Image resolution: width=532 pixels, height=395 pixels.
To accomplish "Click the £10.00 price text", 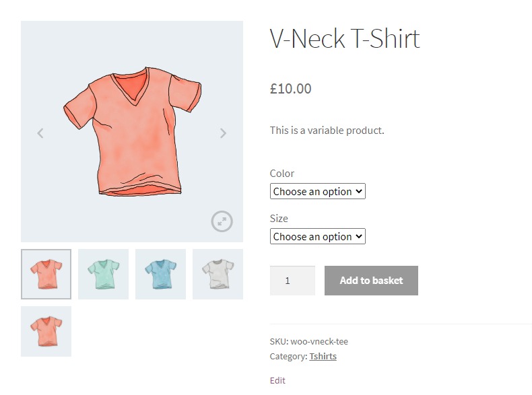I will coord(291,88).
